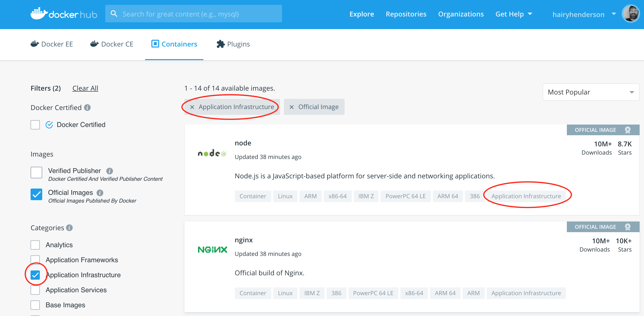
Task: Click the Verified Publisher info icon
Action: point(109,171)
